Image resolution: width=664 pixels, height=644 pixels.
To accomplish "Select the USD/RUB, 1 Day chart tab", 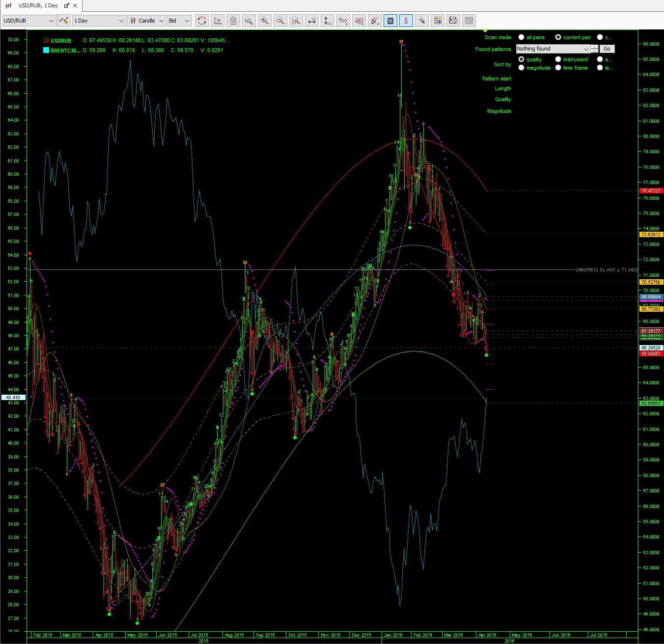I will [38, 5].
